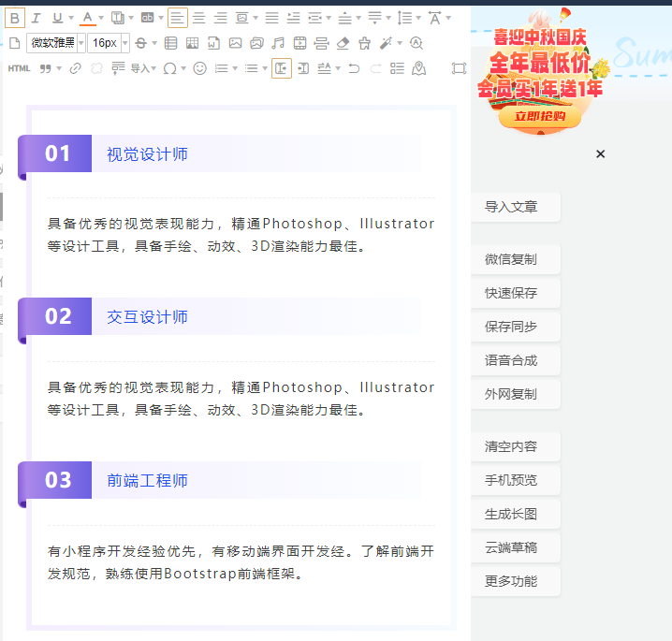Viewport: 672px width, 641px height.
Task: Click the undo arrow icon
Action: coord(354,68)
